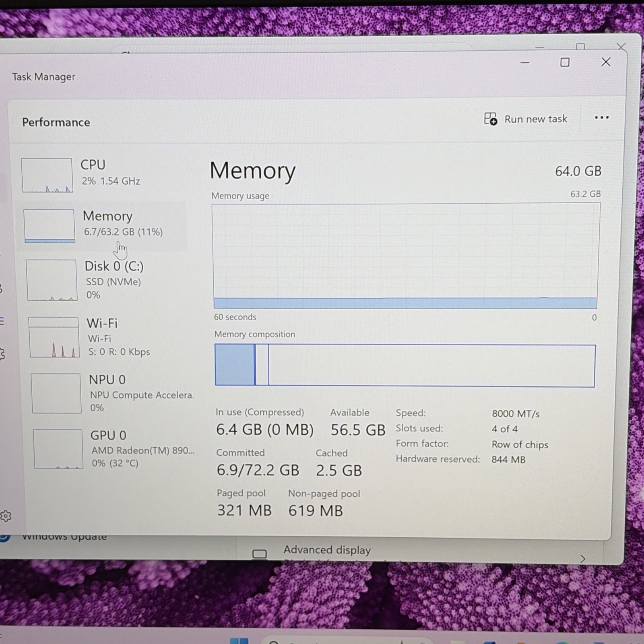Close the Task Manager window
644x644 pixels.
click(x=606, y=62)
